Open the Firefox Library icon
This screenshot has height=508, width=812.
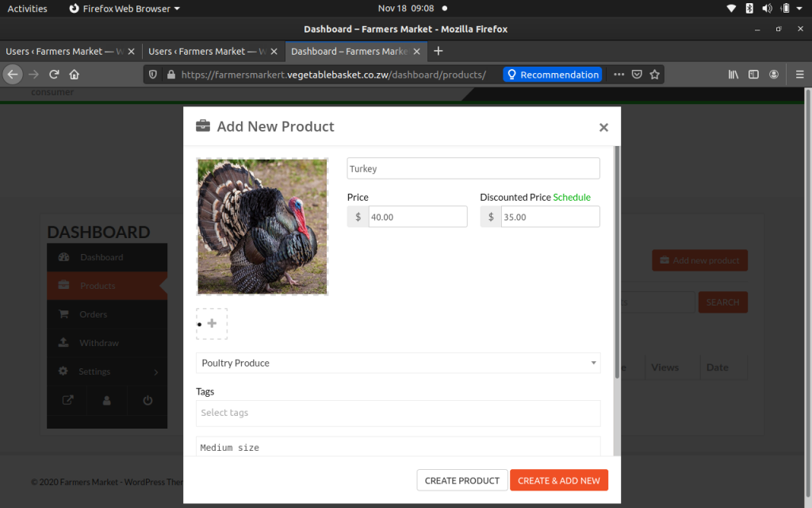[x=733, y=75]
